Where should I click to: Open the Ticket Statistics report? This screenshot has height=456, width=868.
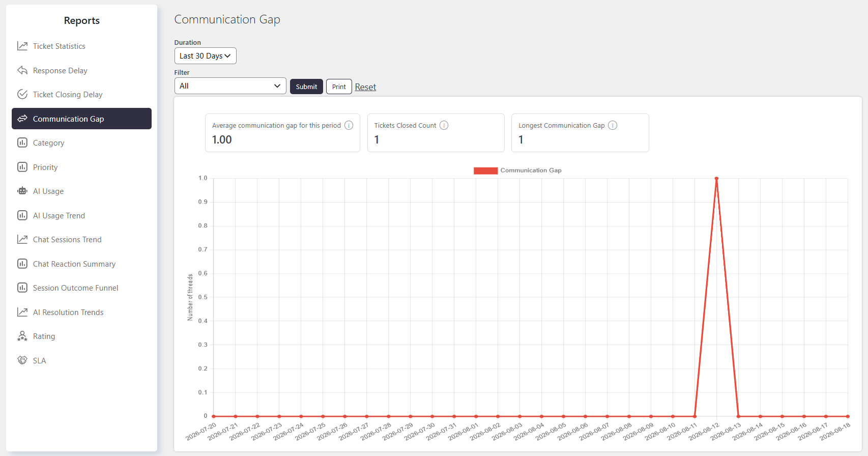[x=81, y=46]
